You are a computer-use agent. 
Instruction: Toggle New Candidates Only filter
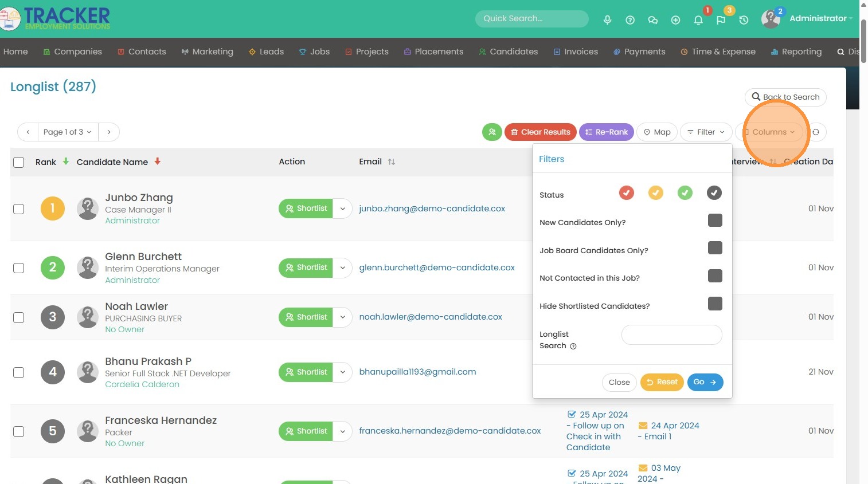[x=715, y=221]
